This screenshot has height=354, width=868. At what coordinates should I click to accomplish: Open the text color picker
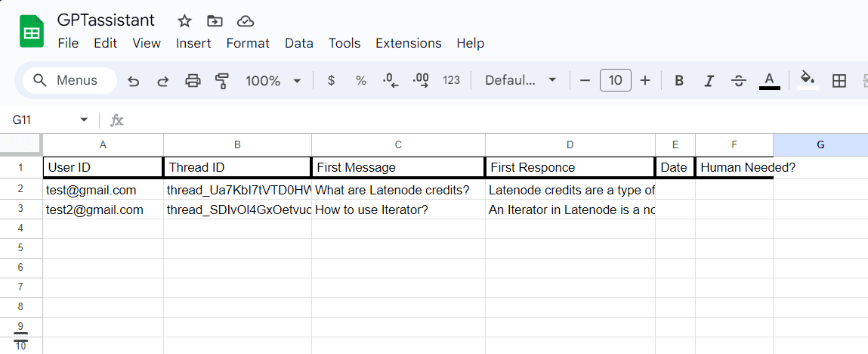(769, 81)
